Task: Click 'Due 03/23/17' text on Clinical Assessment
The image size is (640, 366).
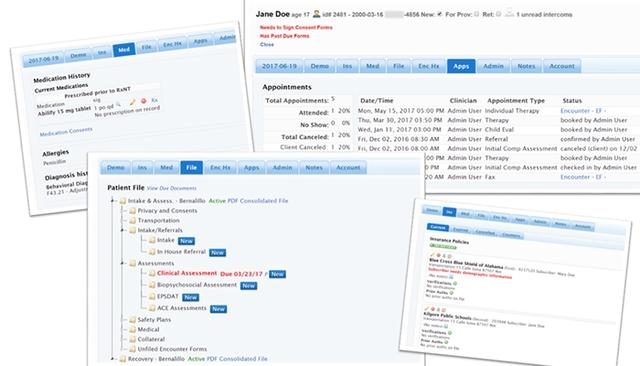Action: point(242,274)
